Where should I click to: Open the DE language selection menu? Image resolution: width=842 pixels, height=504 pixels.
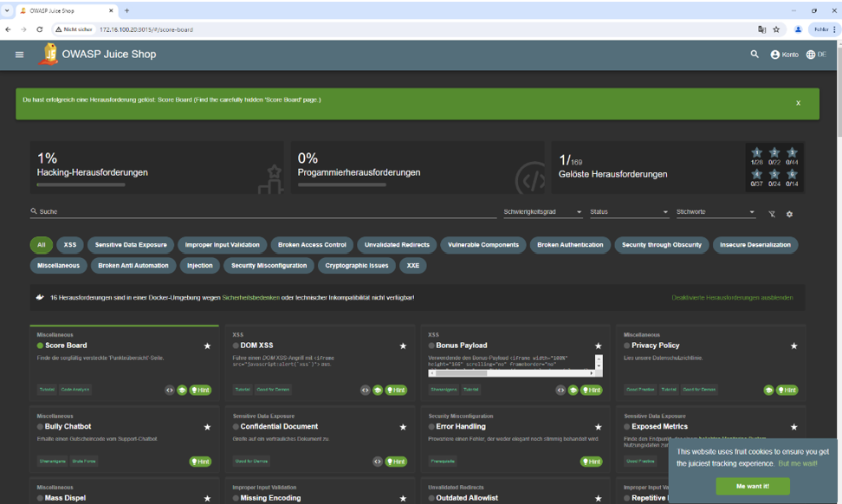point(816,55)
